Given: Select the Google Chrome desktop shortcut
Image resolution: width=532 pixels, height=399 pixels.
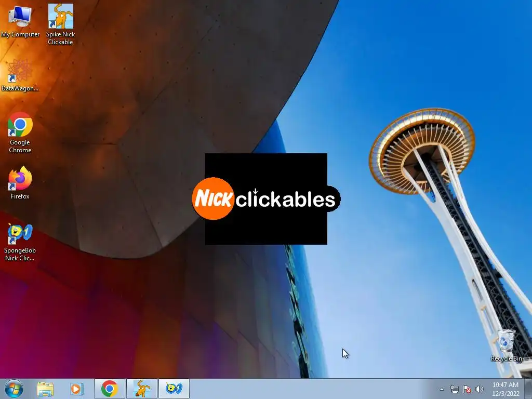Looking at the screenshot, I should coord(20,132).
